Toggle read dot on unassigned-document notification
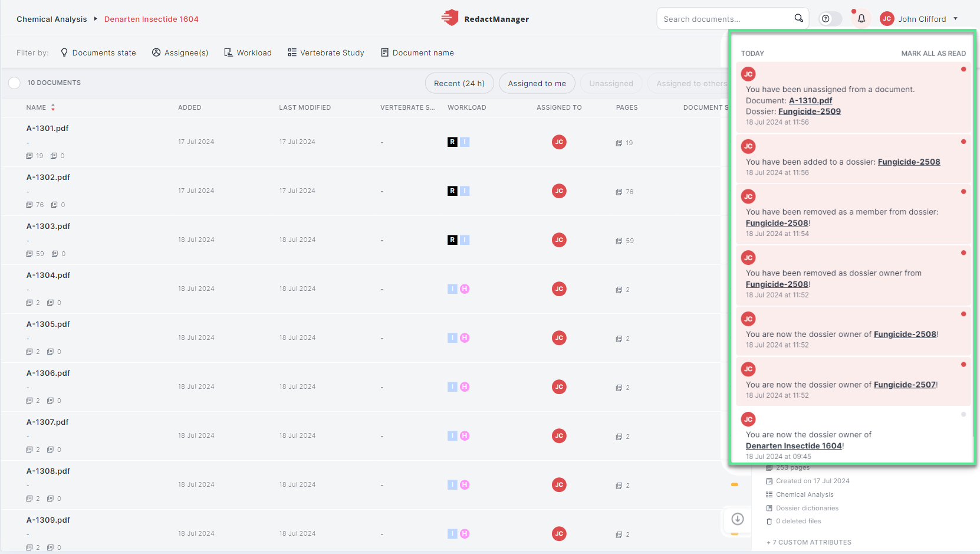 point(963,69)
